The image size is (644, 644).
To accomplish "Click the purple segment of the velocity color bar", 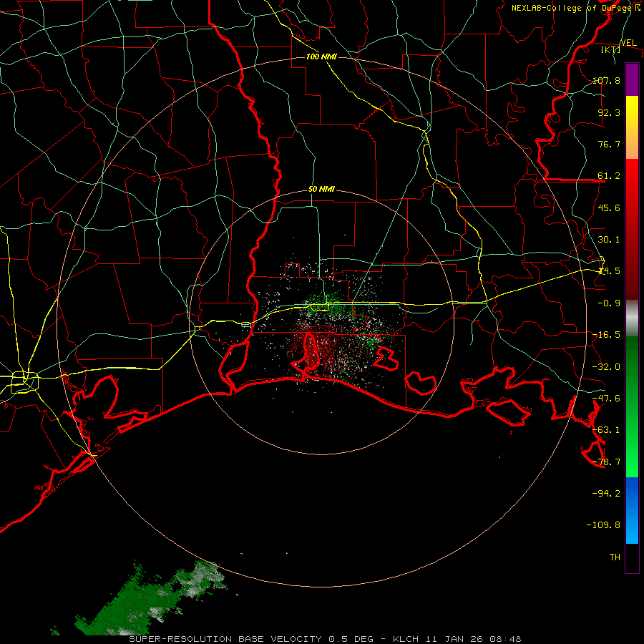I will (x=632, y=79).
